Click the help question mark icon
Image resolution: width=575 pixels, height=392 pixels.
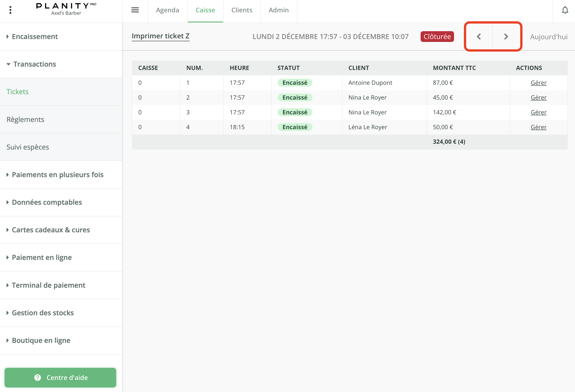coord(38,377)
